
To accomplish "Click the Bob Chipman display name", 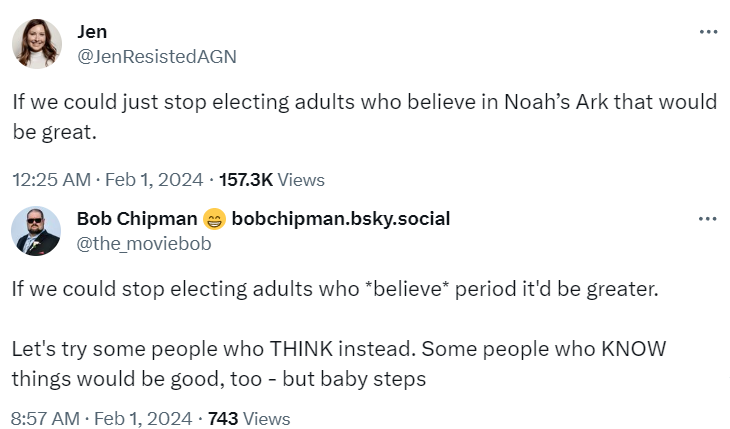I will click(x=137, y=218).
